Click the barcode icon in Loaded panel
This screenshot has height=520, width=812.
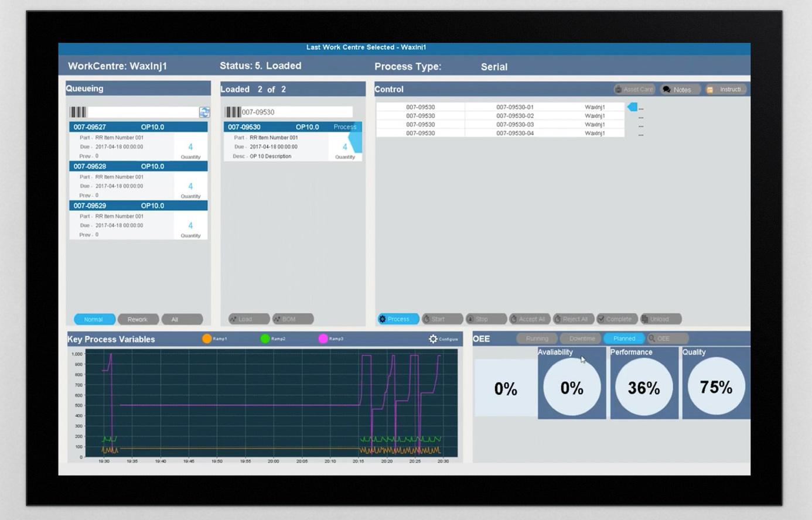[233, 112]
